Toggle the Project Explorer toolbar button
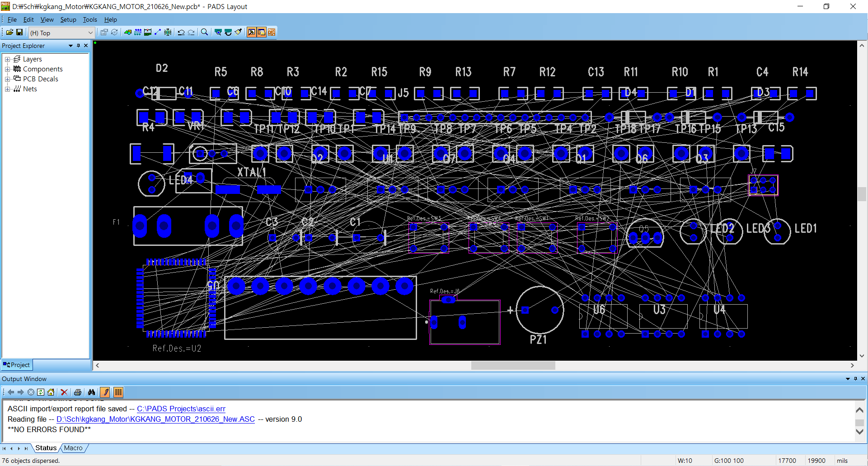Image resolution: width=868 pixels, height=466 pixels. [262, 32]
